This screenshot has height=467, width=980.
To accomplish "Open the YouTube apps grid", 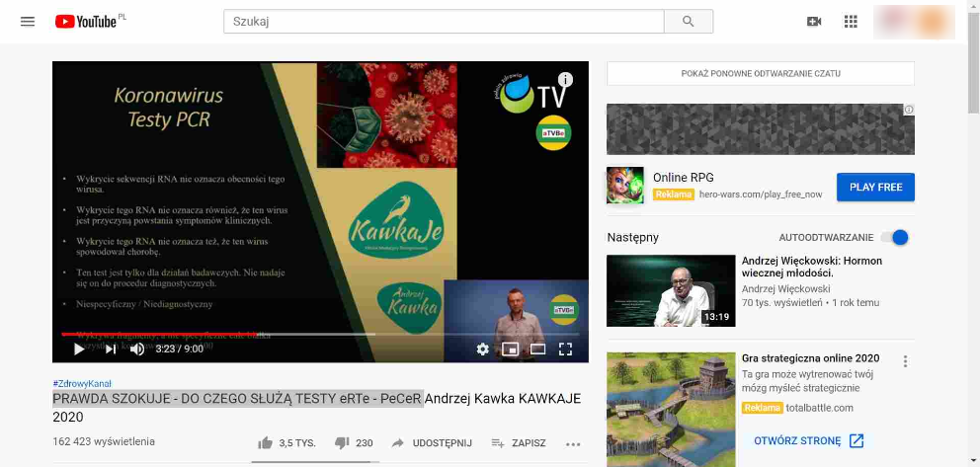I will (851, 22).
